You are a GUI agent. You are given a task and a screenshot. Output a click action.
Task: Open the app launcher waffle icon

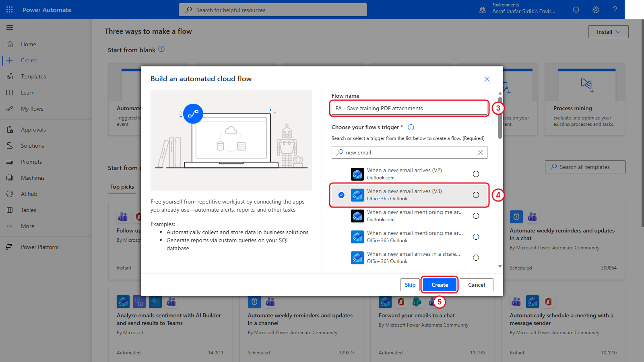(x=10, y=10)
